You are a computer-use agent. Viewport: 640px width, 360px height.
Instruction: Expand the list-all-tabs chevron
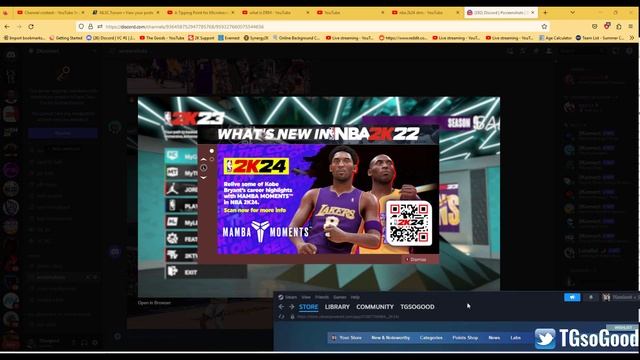coord(573,13)
